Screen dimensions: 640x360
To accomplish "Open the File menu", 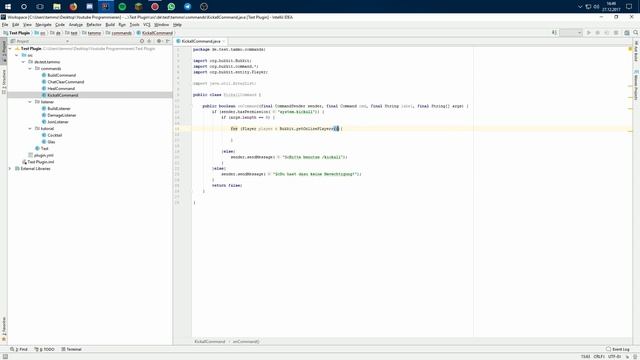I will pos(5,25).
